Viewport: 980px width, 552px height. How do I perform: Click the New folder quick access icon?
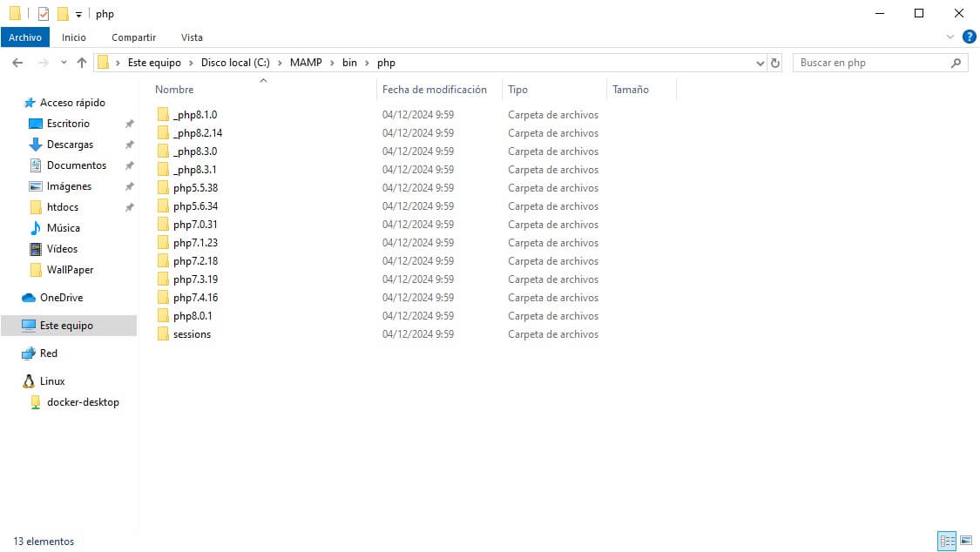(63, 14)
